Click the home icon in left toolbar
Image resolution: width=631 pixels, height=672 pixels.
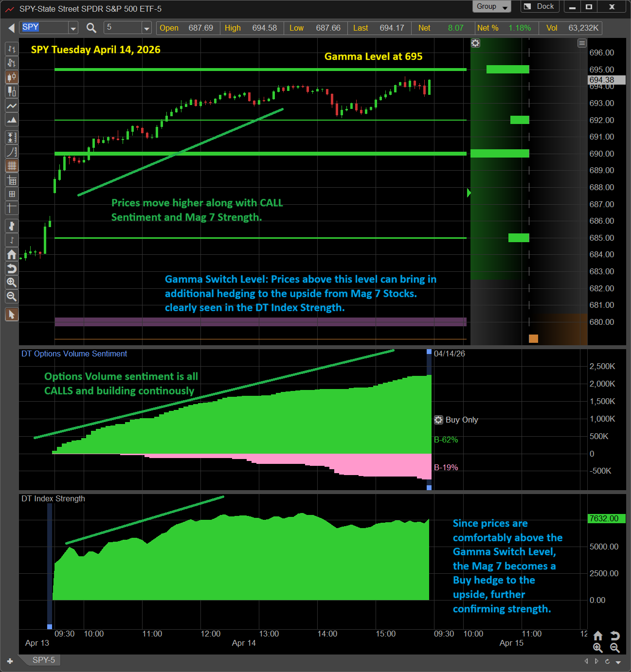pyautogui.click(x=12, y=254)
